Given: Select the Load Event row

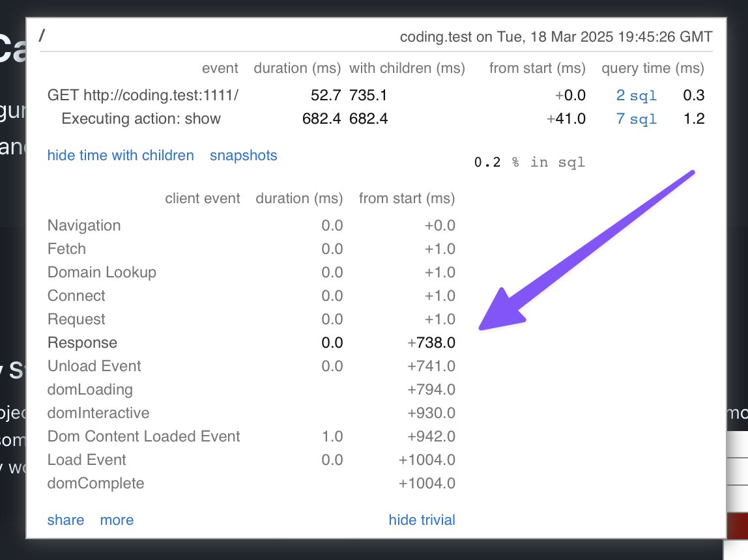Looking at the screenshot, I should click(252, 460).
